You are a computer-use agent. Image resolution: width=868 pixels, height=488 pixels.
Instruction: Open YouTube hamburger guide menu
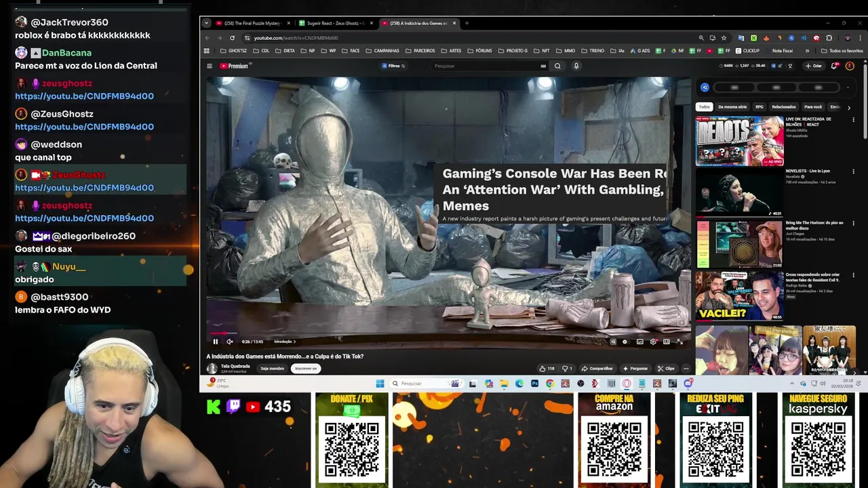[x=210, y=66]
